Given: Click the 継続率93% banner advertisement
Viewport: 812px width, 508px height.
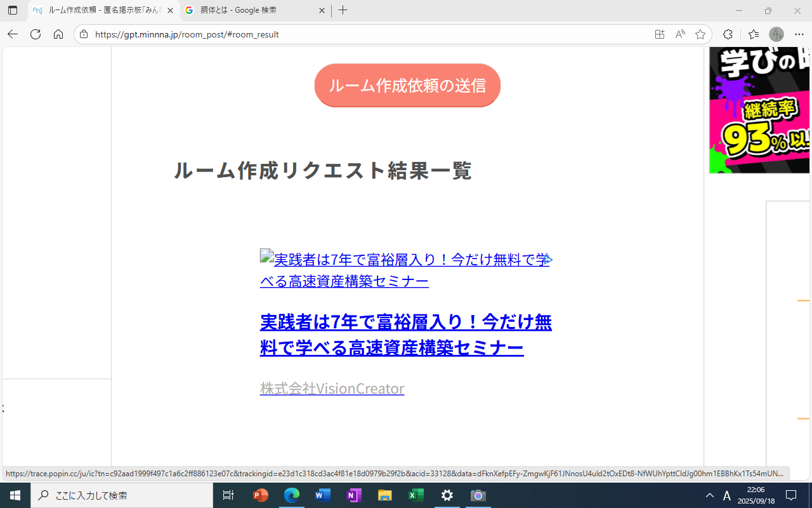Looking at the screenshot, I should click(x=759, y=110).
